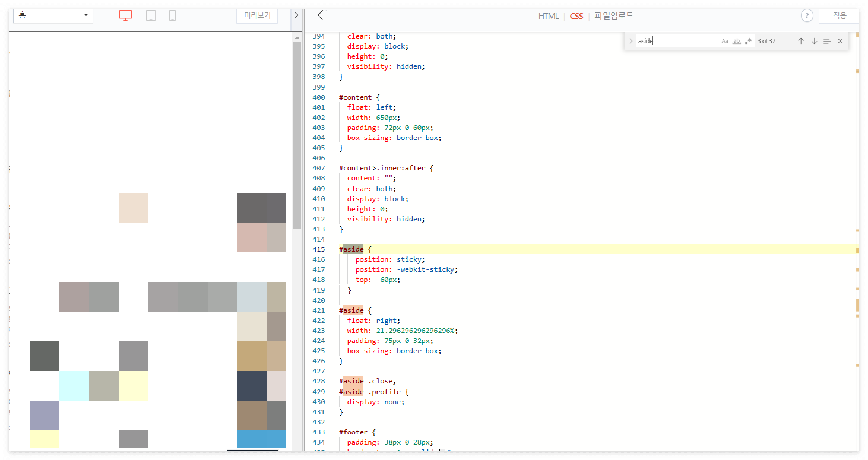Click 'float: right;' on line 422
Viewport: 868px width, 460px height.
tap(373, 321)
